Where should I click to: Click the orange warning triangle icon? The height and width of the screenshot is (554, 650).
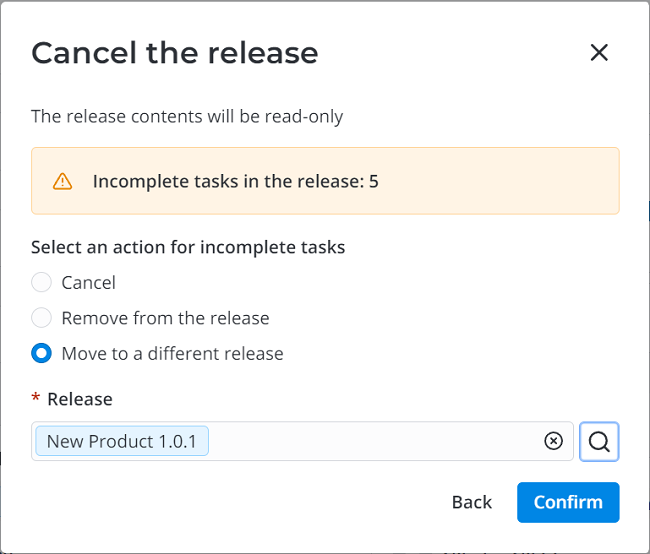(62, 181)
